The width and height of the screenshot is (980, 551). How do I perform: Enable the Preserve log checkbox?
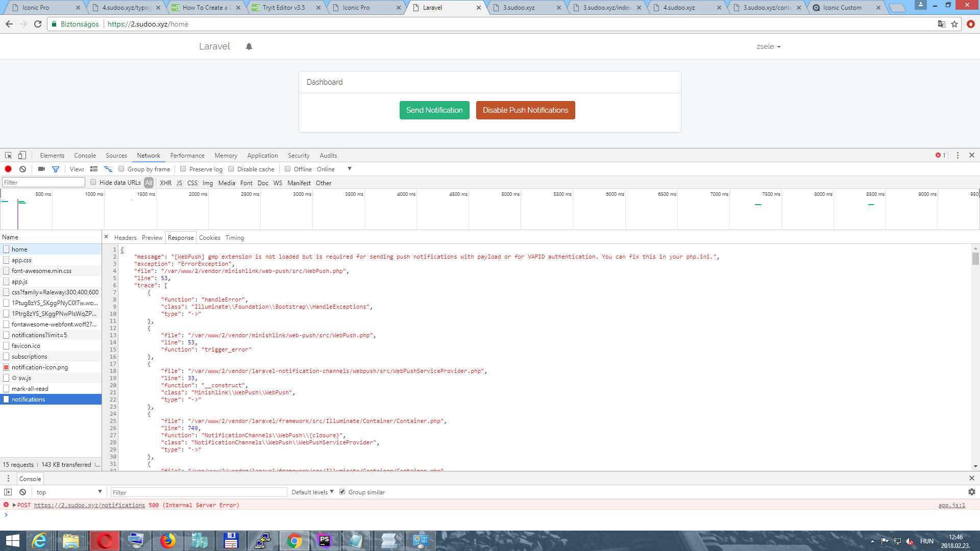[x=183, y=169]
